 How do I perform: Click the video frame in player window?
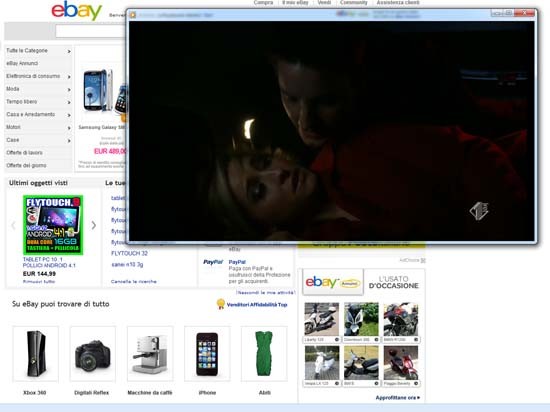(331, 130)
